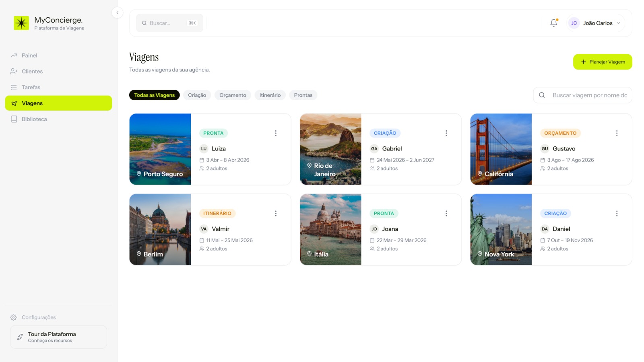Image resolution: width=644 pixels, height=362 pixels.
Task: Click the magnifier icon in trip search
Action: [542, 95]
